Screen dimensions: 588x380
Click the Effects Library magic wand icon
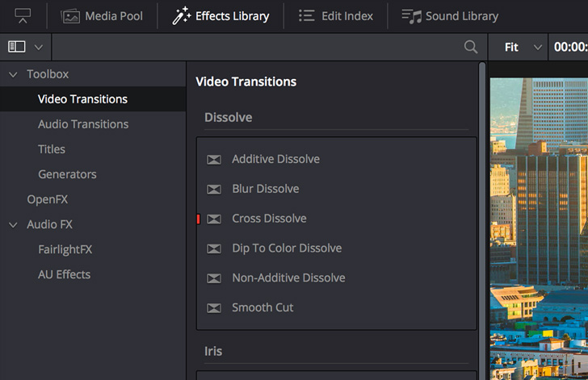point(182,16)
